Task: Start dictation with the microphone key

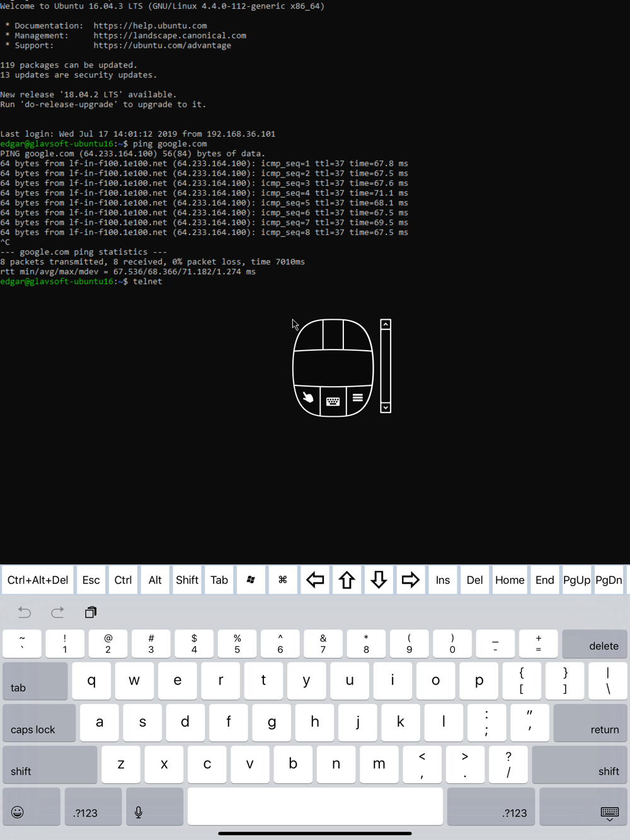Action: 155,807
